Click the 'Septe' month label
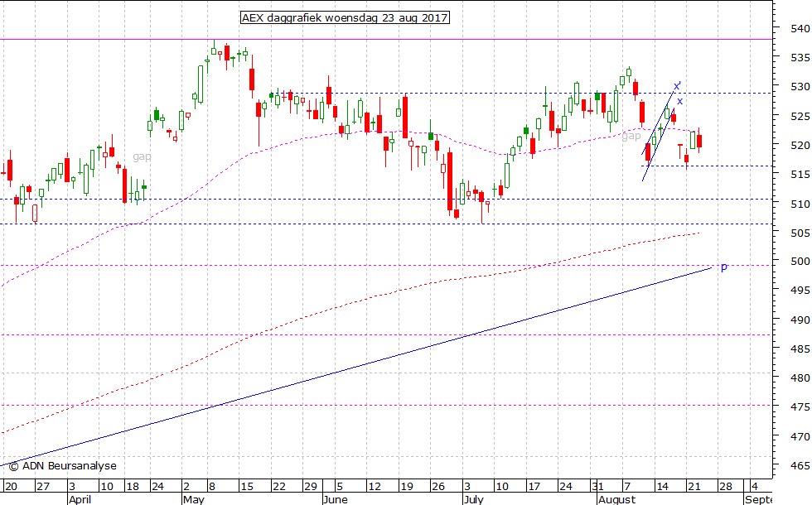This screenshot has width=812, height=505. [x=759, y=500]
